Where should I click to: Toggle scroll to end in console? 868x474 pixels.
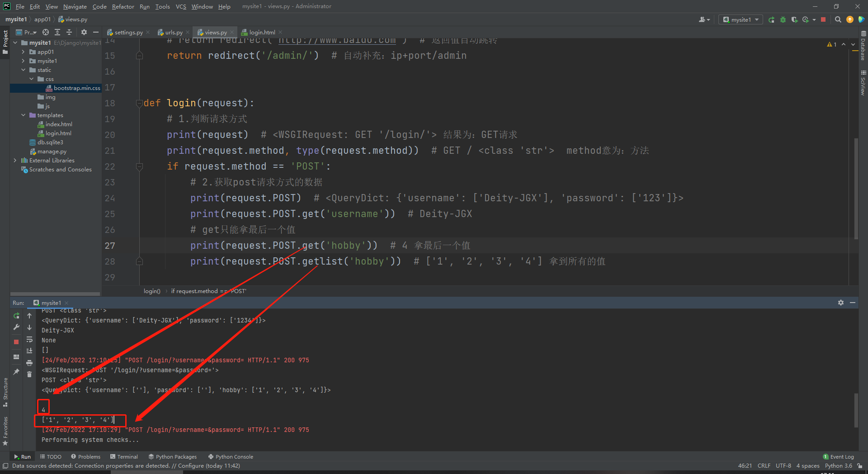[29, 351]
